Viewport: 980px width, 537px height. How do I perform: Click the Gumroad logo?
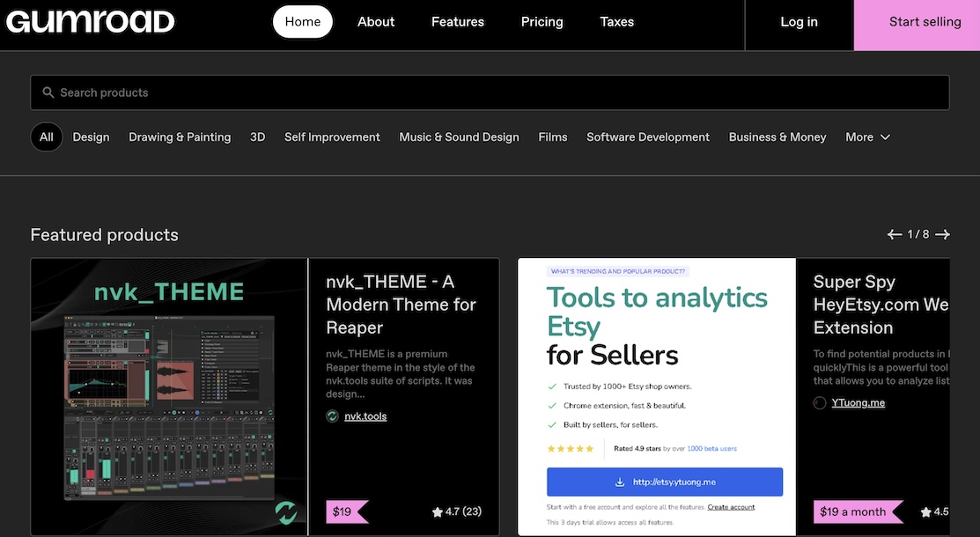click(91, 22)
